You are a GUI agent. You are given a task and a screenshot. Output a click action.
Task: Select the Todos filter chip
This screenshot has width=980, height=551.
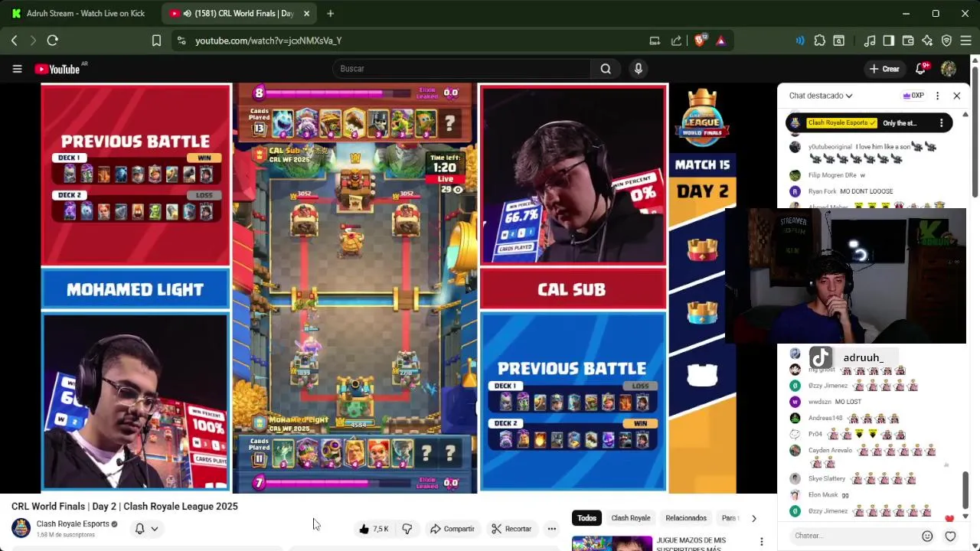tap(586, 518)
